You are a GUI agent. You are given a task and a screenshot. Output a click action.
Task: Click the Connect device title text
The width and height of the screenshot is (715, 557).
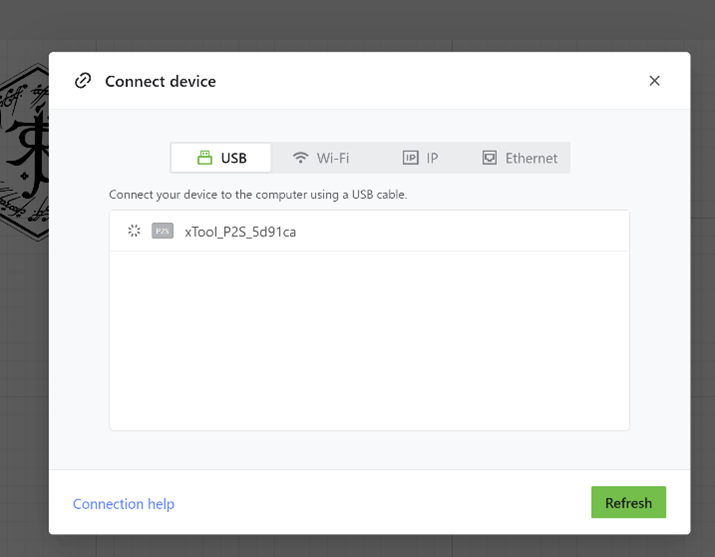coord(160,81)
